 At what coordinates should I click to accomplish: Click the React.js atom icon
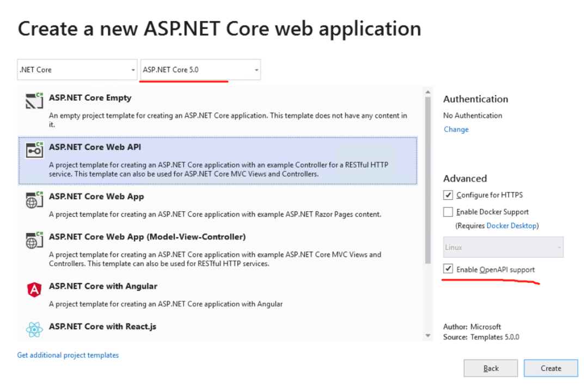pyautogui.click(x=34, y=330)
